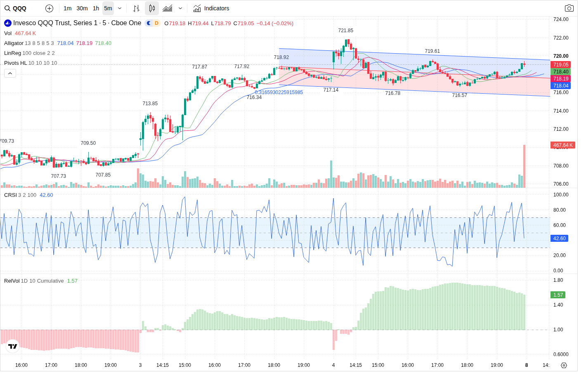
Task: Click the orange D delayed-data badge
Action: [x=156, y=23]
